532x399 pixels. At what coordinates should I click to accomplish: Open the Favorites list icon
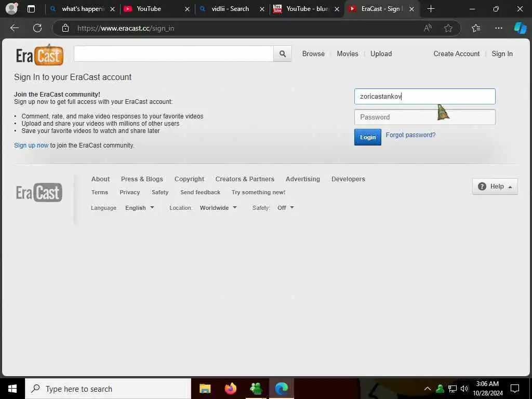coord(476,28)
